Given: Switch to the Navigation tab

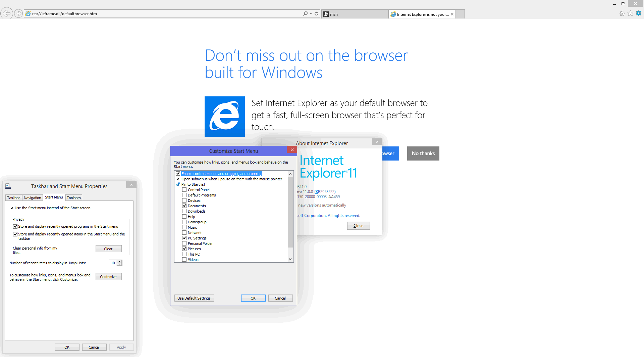Looking at the screenshot, I should pos(32,198).
